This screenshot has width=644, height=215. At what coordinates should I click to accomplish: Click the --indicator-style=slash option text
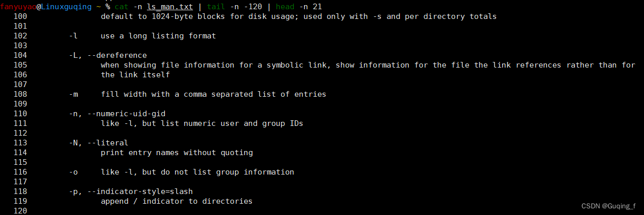tap(140, 191)
